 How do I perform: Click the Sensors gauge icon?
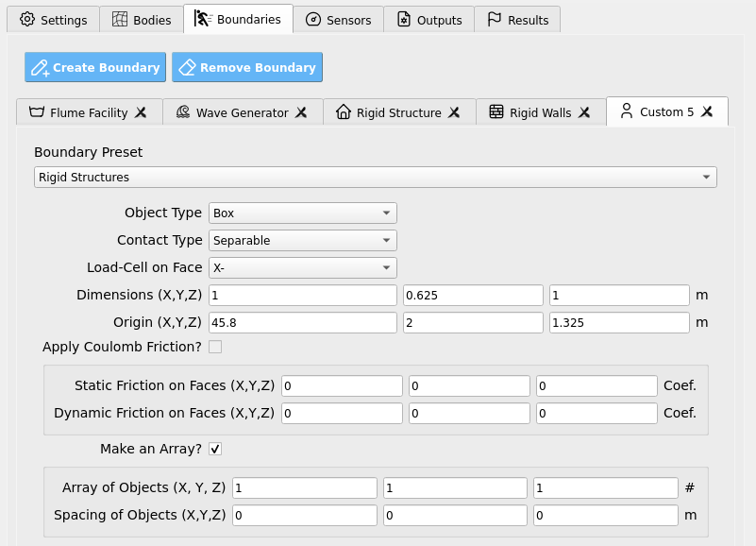(313, 19)
